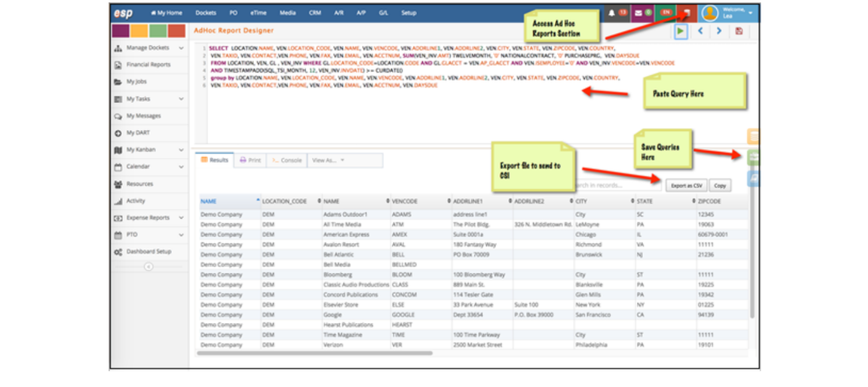Collapse the sidebar with round arrow button
868x387 pixels.
[x=149, y=266]
